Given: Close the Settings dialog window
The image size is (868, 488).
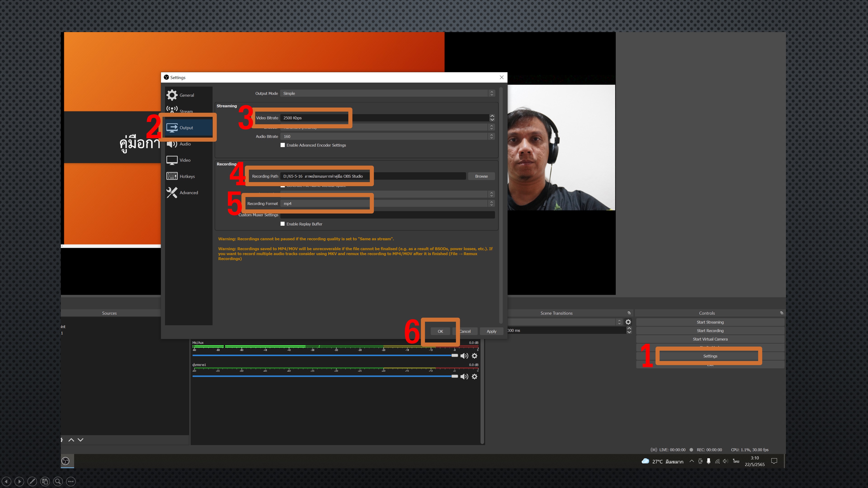Looking at the screenshot, I should 501,77.
